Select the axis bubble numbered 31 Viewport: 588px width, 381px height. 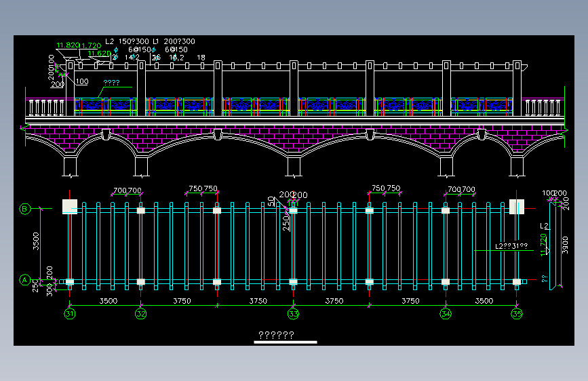tap(70, 313)
